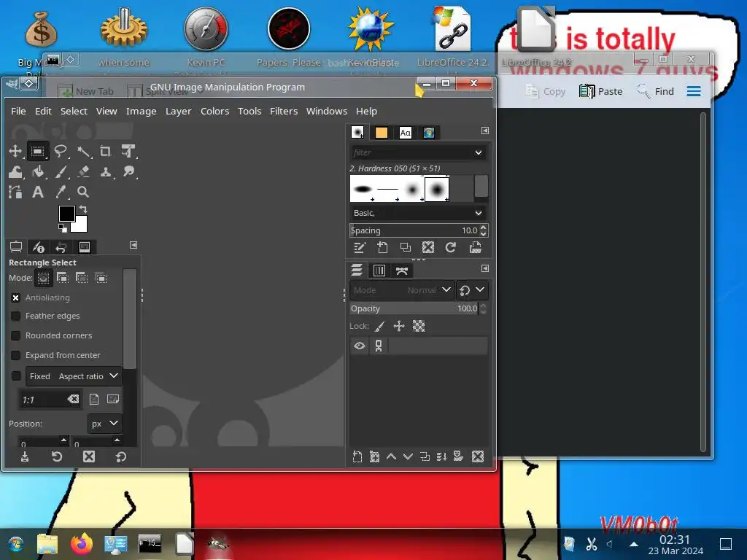Clear the 1:1 ratio field

(x=73, y=399)
